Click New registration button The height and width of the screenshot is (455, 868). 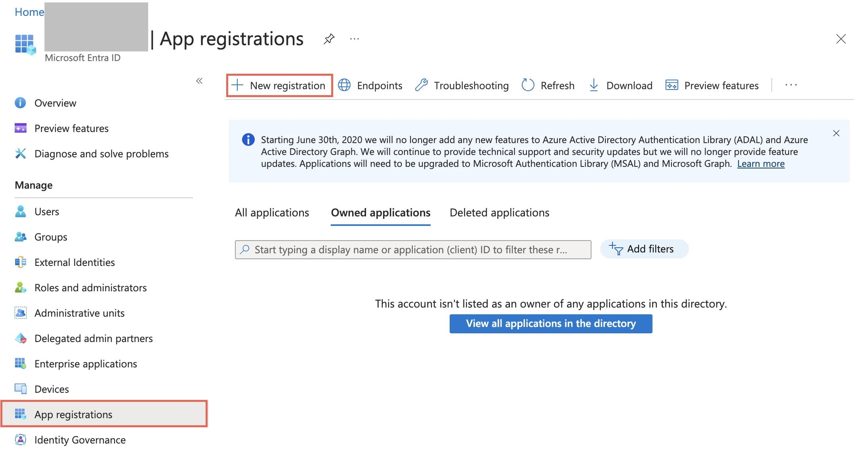[x=279, y=85]
